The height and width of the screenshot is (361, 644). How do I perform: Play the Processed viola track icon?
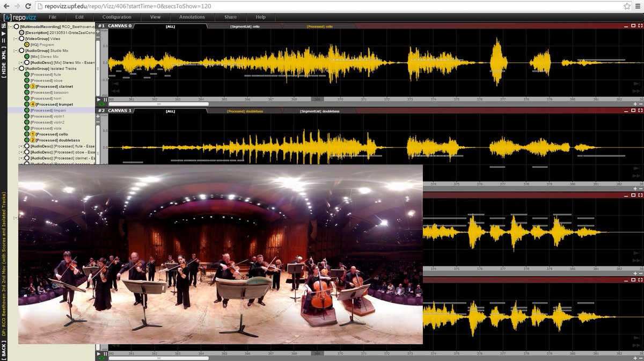point(27,128)
